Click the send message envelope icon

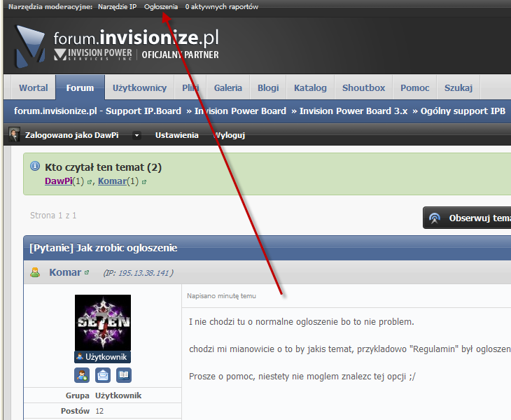pyautogui.click(x=103, y=375)
